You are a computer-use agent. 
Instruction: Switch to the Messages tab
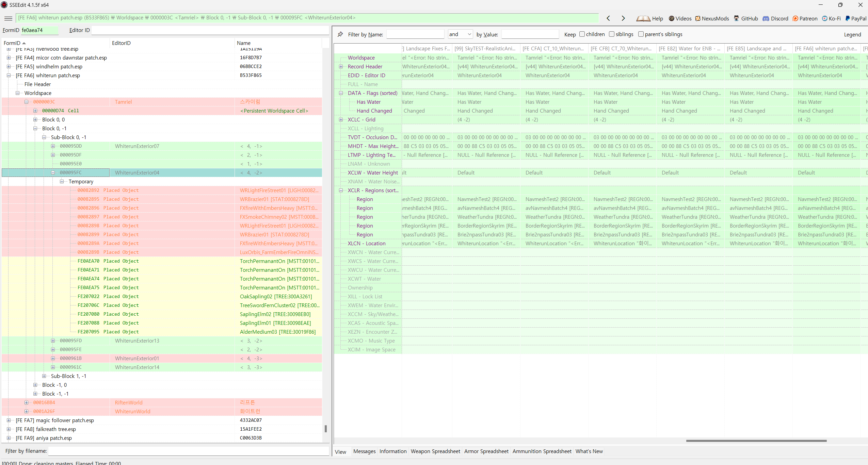click(364, 451)
